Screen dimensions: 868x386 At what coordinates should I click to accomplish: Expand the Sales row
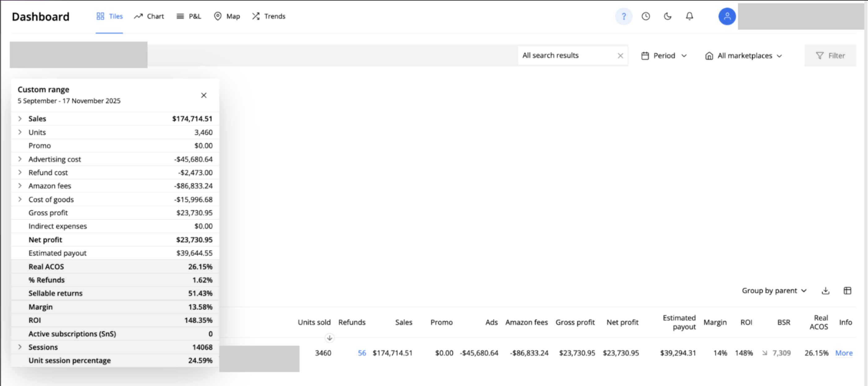(x=20, y=119)
